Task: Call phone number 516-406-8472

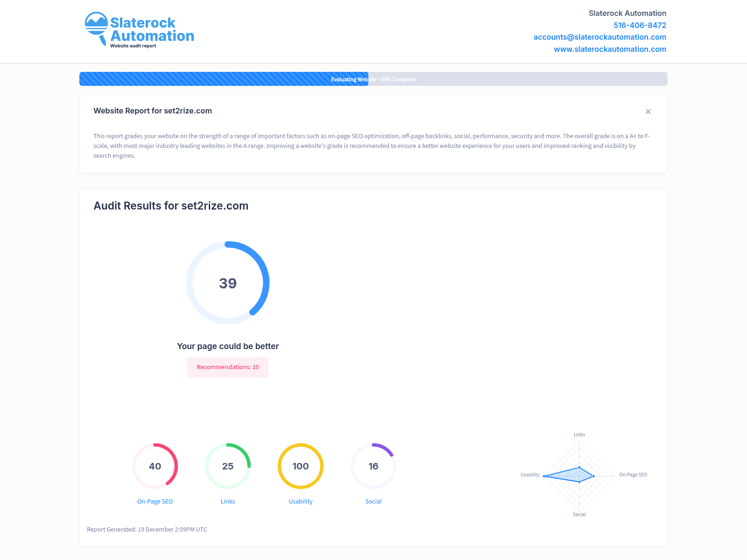Action: click(x=640, y=25)
